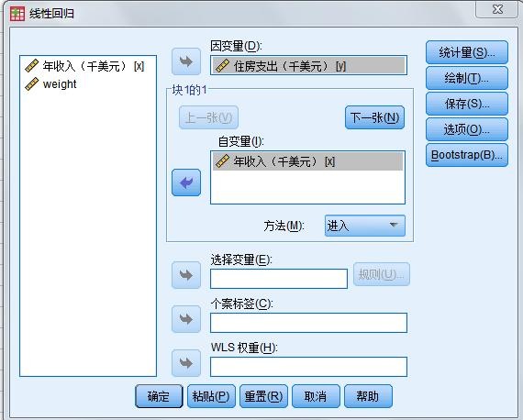Open 选项(O) dialog
523x420 pixels.
tap(467, 129)
